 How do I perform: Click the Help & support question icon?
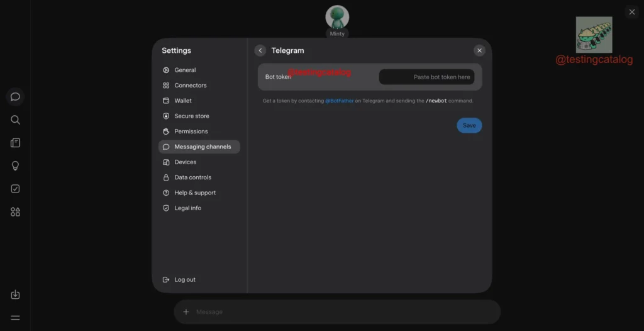[166, 193]
